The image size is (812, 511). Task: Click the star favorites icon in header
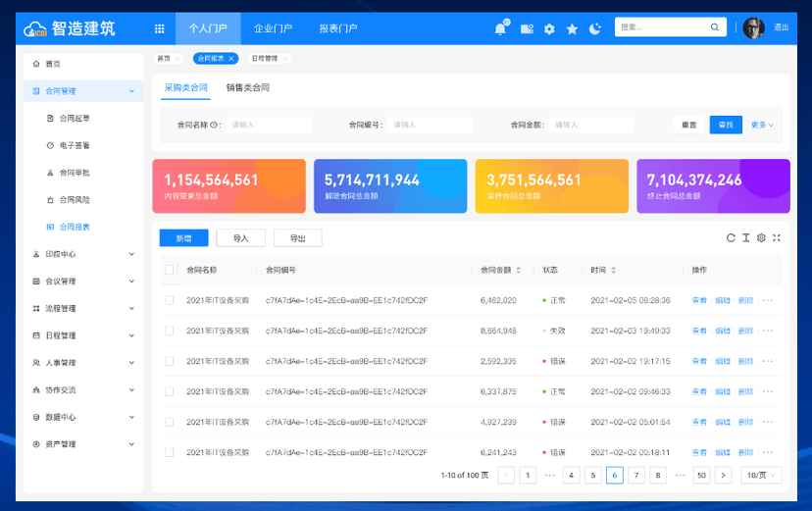pos(572,28)
